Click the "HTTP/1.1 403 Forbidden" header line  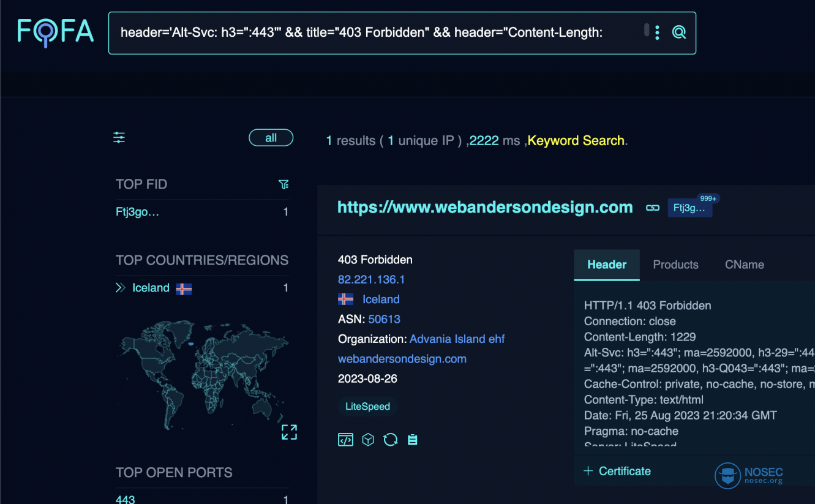pyautogui.click(x=648, y=306)
